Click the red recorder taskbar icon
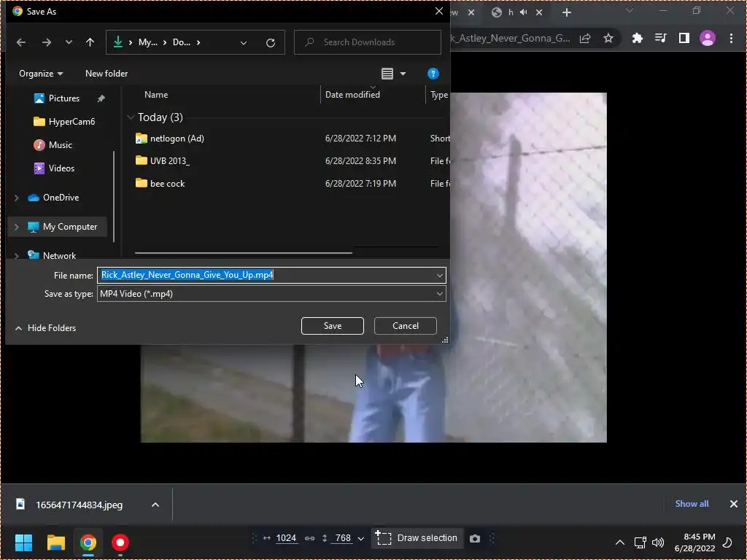 120,542
